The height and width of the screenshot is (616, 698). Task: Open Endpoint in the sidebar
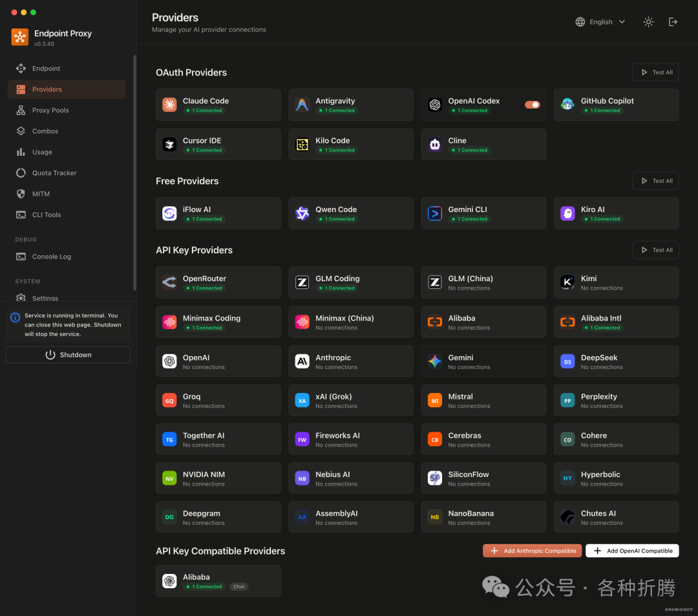point(67,68)
